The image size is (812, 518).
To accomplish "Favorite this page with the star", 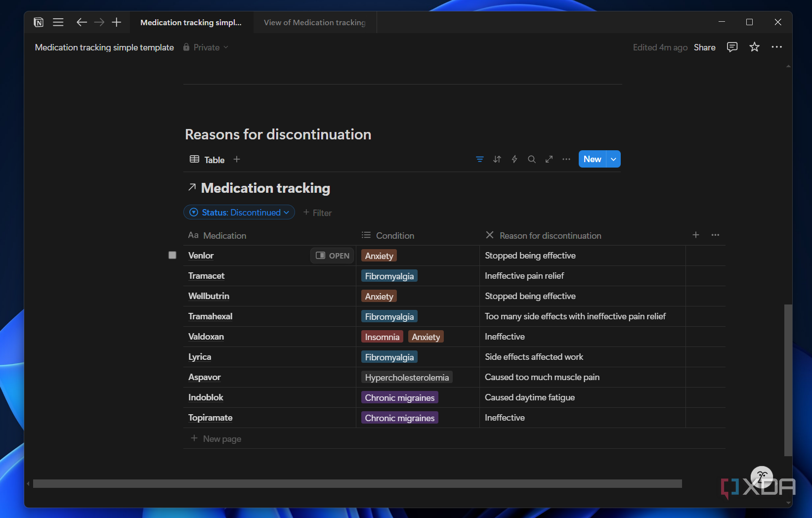I will [x=755, y=47].
